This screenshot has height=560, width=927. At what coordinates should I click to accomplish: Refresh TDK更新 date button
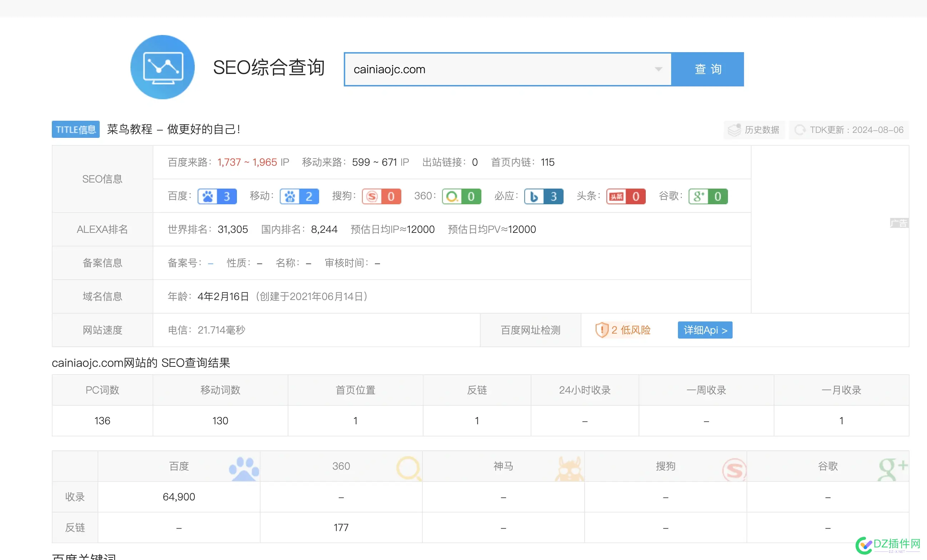coord(848,130)
